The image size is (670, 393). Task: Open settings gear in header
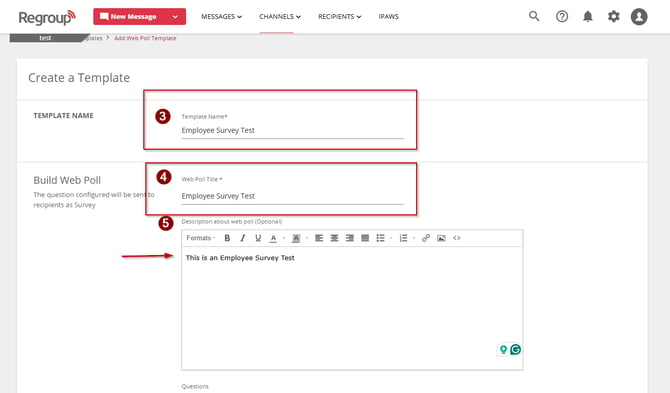(x=614, y=16)
